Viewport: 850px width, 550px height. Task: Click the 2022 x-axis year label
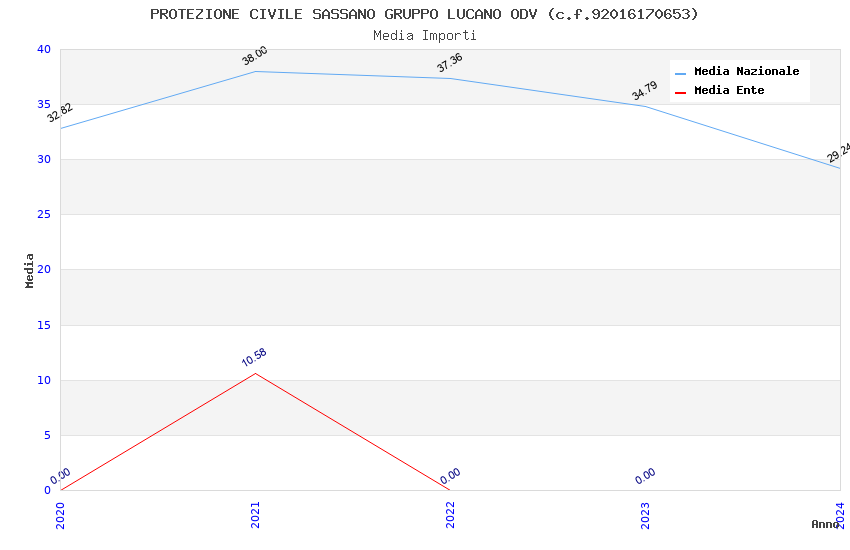coord(450,515)
